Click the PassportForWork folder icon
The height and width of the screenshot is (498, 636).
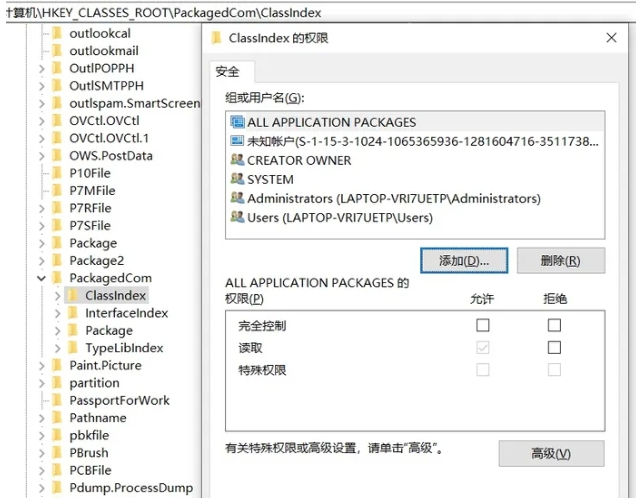click(x=58, y=400)
